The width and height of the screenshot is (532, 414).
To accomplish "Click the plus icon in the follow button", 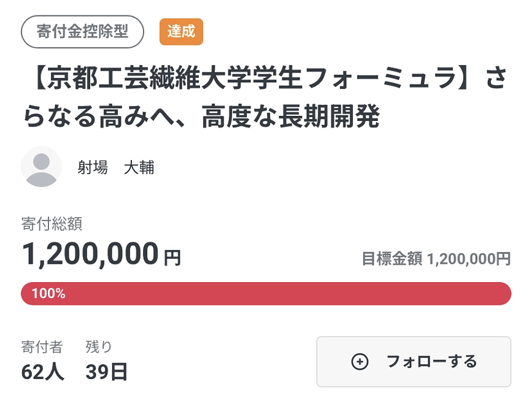I will tap(360, 362).
